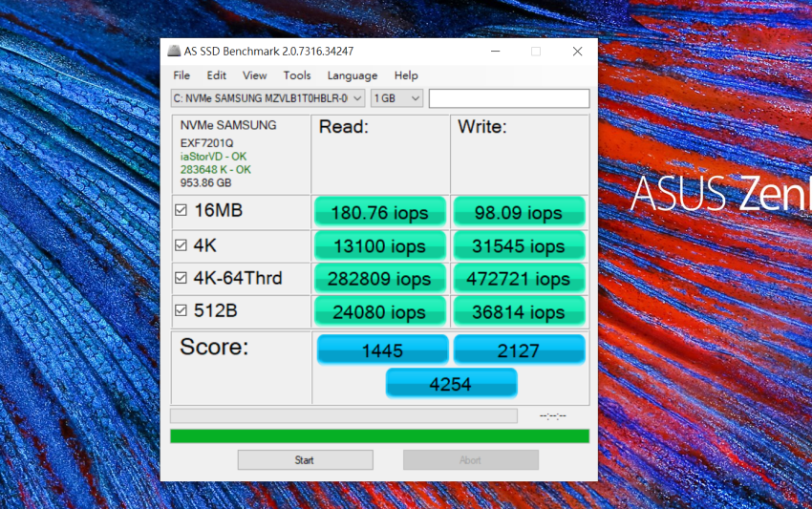This screenshot has height=509, width=812.
Task: Click the 4K read result 13100 iops
Action: coord(379,246)
